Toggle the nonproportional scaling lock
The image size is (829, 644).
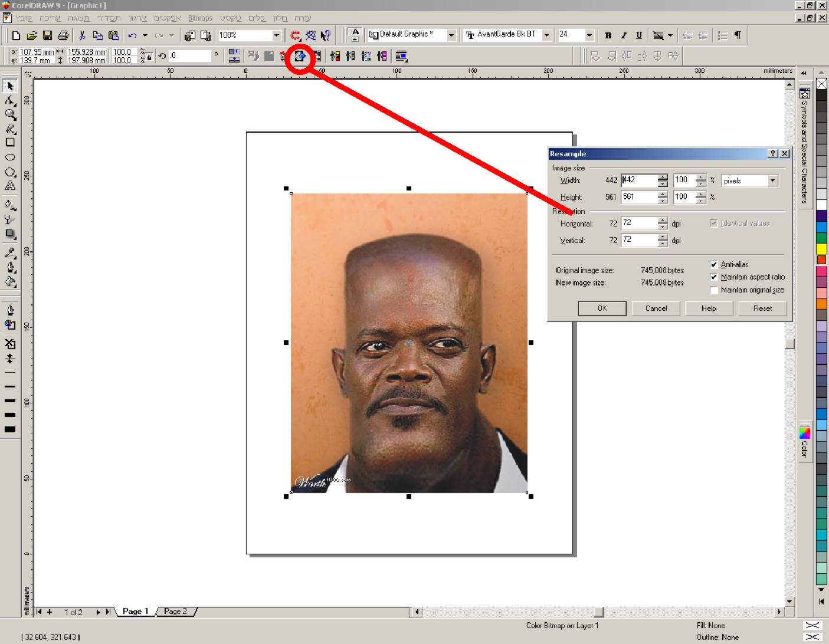tap(149, 57)
